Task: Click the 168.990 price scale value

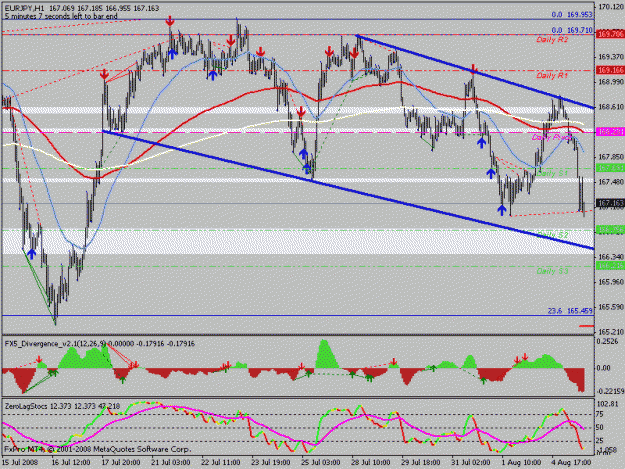Action: (611, 82)
